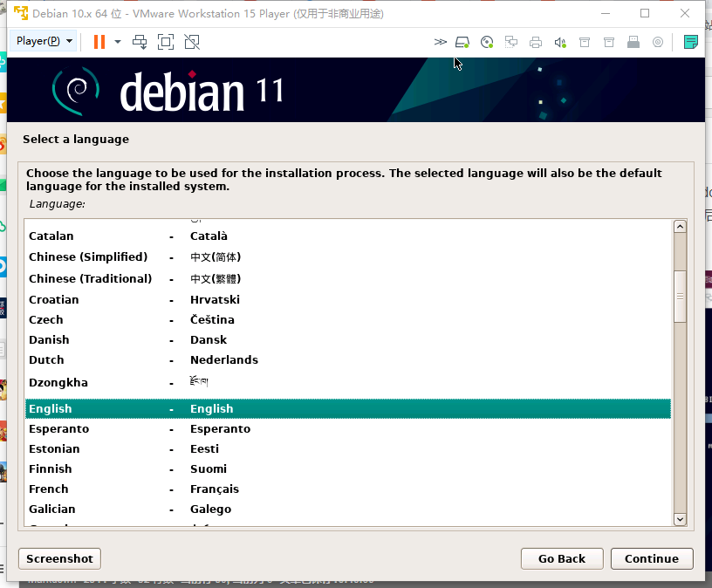Open the VMware message log note icon
The image size is (712, 588).
pyautogui.click(x=691, y=42)
